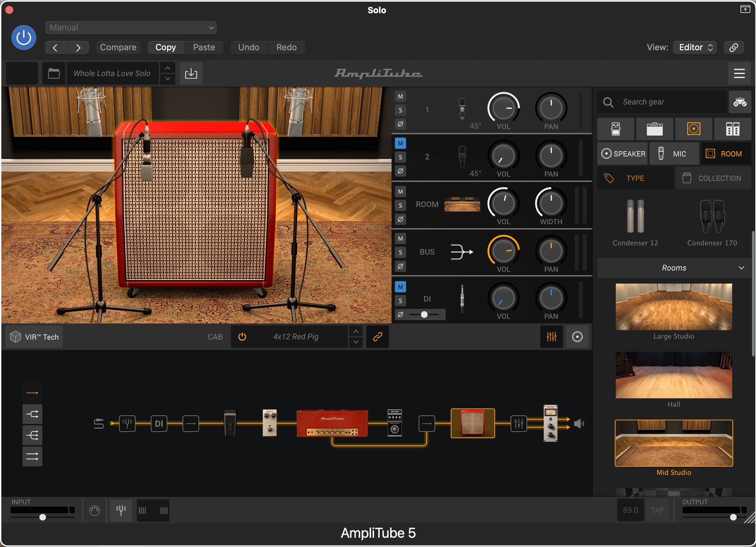Open the cab mixer faders view

[551, 337]
